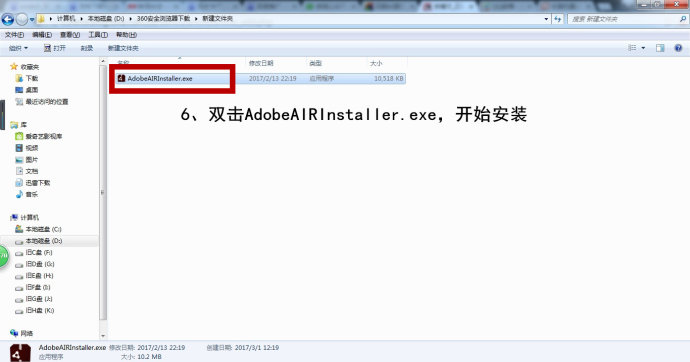This screenshot has height=362, width=690.
Task: Select 收藏夹 in the navigation pane
Action: click(x=30, y=67)
